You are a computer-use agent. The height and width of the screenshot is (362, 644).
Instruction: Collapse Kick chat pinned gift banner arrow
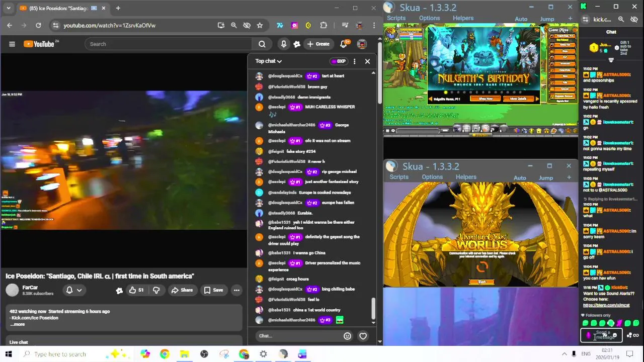tap(611, 60)
